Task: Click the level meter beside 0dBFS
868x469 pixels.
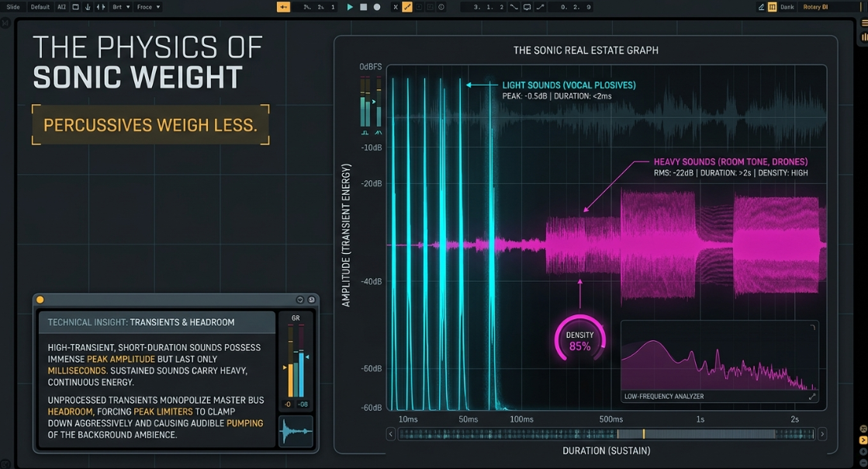Action: tap(371, 102)
